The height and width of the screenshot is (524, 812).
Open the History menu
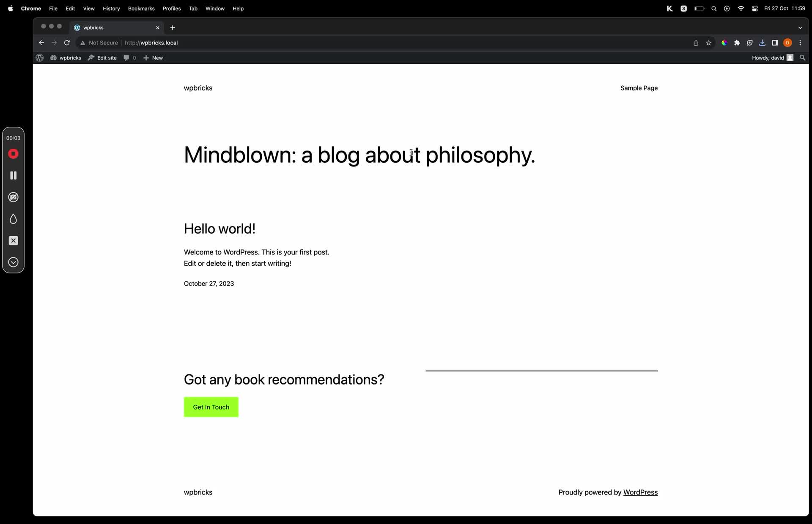tap(111, 8)
